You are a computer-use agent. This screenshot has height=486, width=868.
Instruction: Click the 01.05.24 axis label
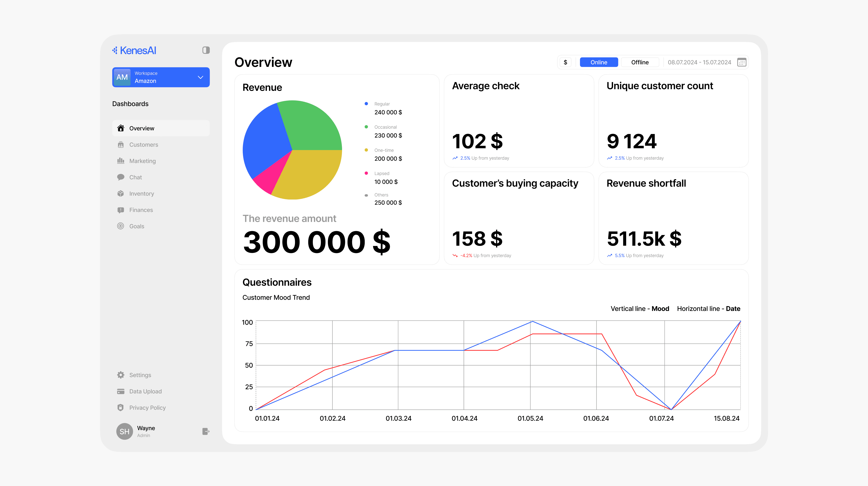(x=530, y=418)
